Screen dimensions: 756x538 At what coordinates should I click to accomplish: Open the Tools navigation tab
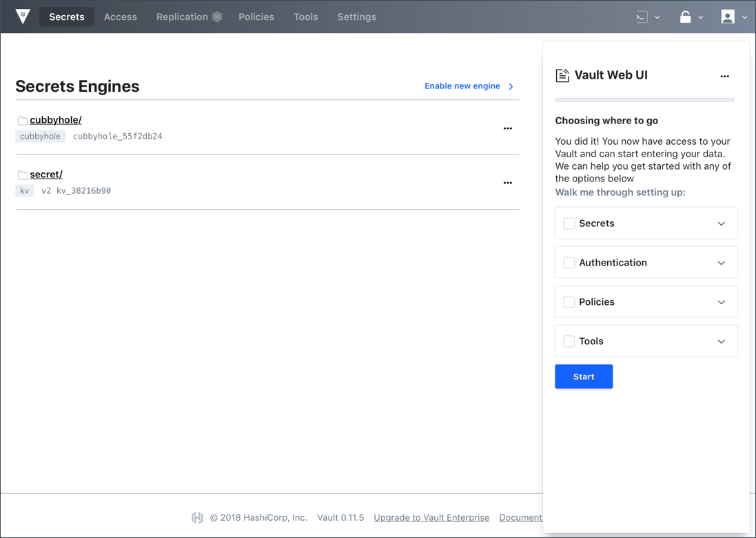[306, 17]
